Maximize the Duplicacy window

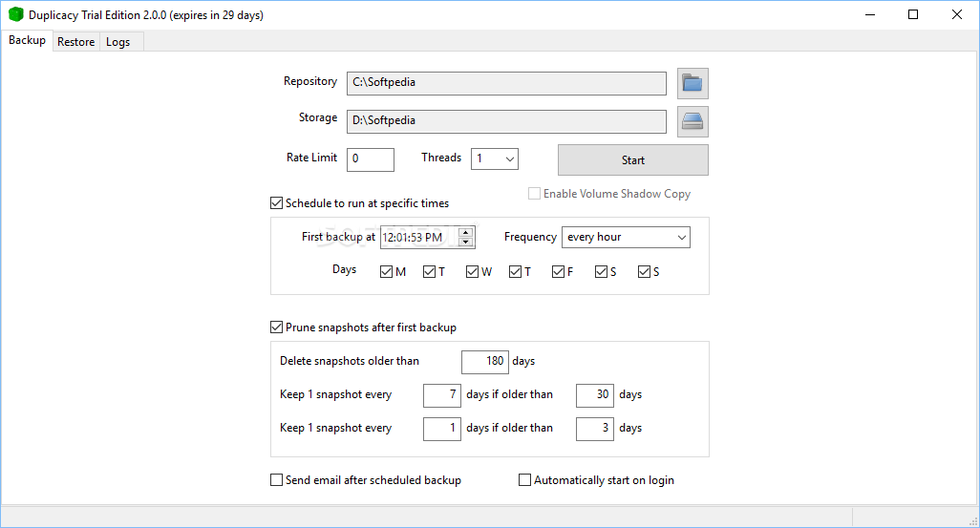pos(913,14)
